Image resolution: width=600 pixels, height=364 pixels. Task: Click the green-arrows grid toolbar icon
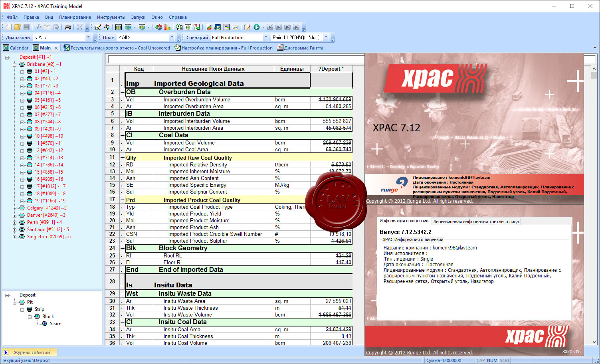[x=188, y=27]
